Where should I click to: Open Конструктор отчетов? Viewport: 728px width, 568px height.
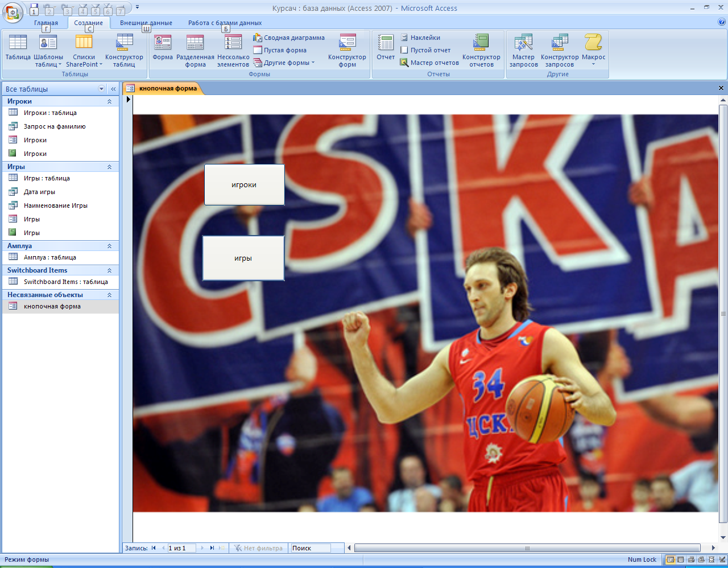click(x=481, y=50)
